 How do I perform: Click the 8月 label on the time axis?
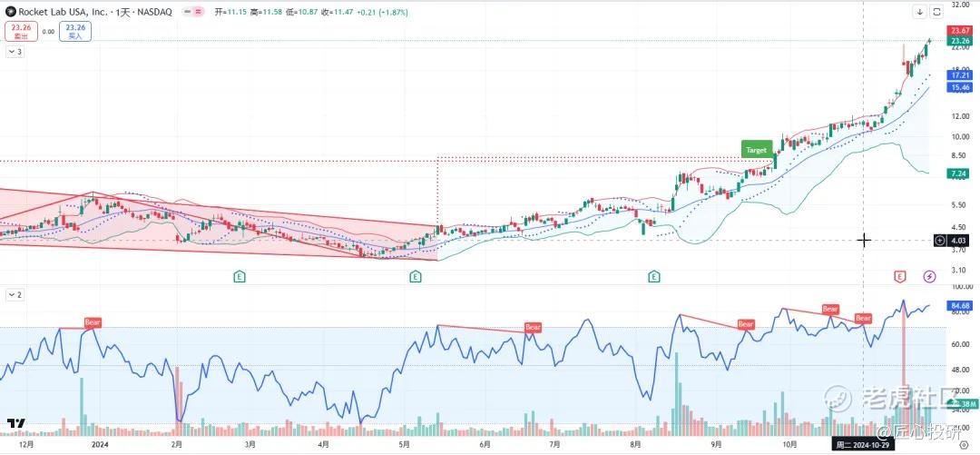635,445
